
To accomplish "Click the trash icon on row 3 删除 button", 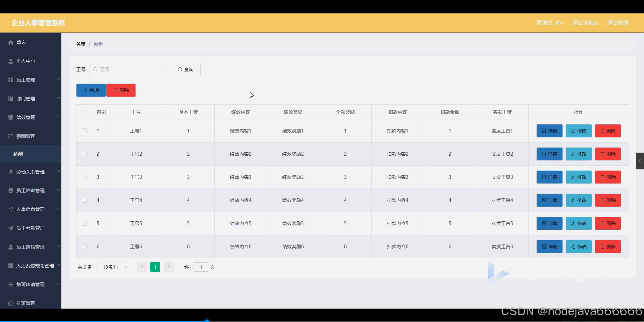I will (x=602, y=177).
